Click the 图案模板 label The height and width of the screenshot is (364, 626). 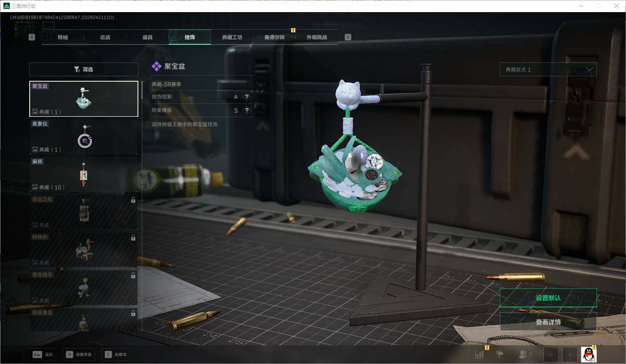pos(162,111)
